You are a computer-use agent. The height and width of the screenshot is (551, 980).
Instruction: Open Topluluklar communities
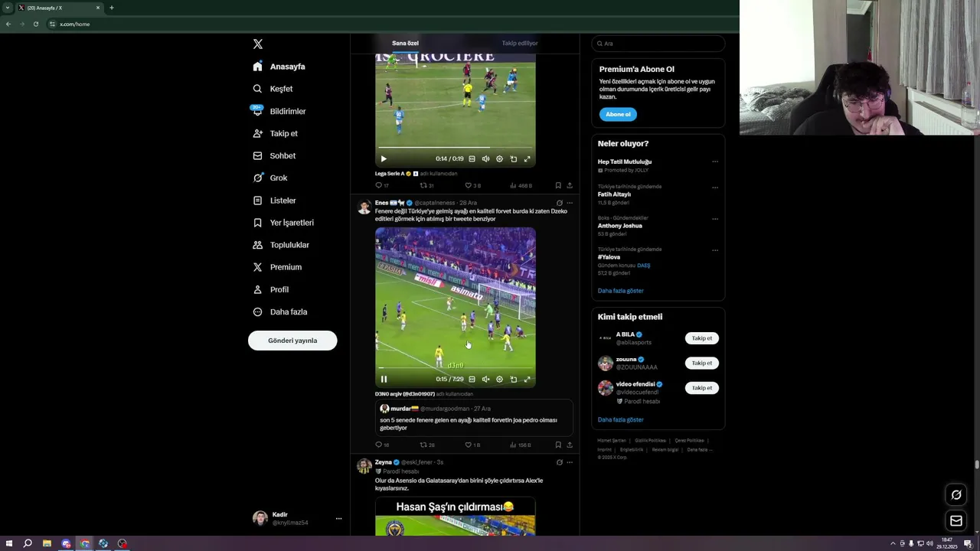pyautogui.click(x=281, y=245)
